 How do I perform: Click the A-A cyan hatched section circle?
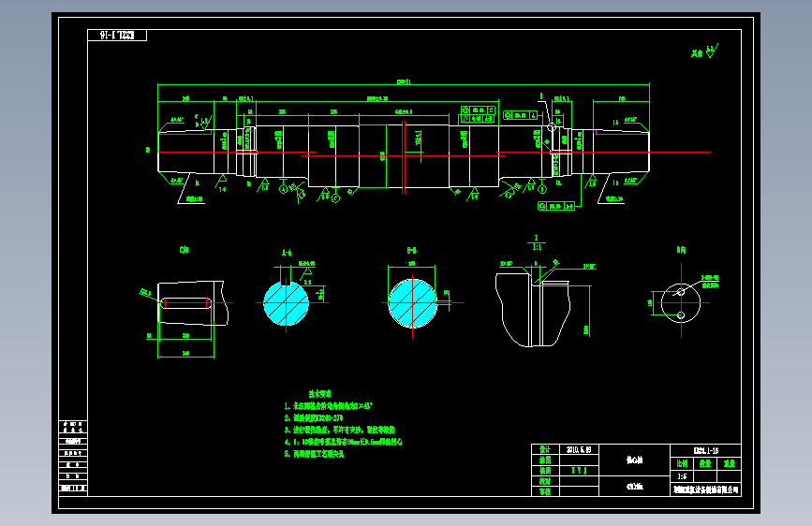(x=286, y=303)
